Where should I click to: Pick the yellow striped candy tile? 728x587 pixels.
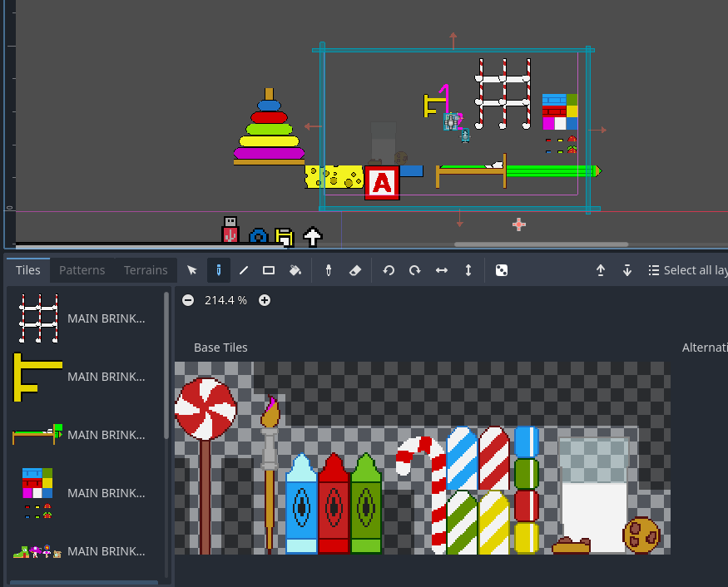click(494, 522)
